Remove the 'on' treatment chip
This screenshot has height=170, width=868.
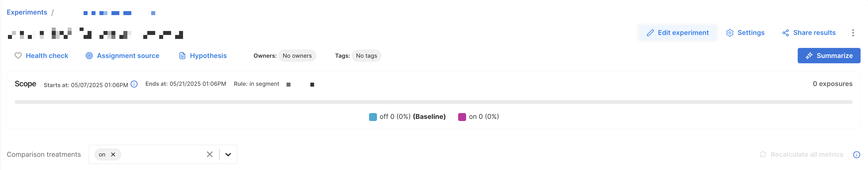[113, 155]
